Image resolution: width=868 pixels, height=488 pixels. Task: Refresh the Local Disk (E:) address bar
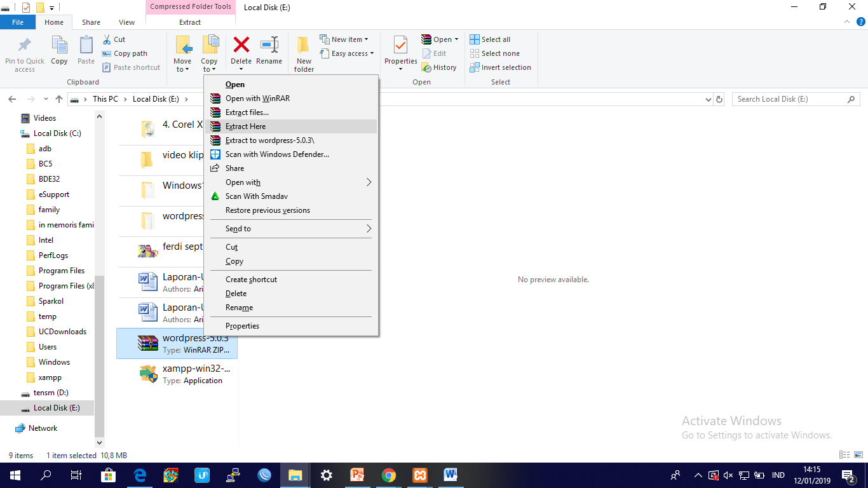tap(719, 99)
